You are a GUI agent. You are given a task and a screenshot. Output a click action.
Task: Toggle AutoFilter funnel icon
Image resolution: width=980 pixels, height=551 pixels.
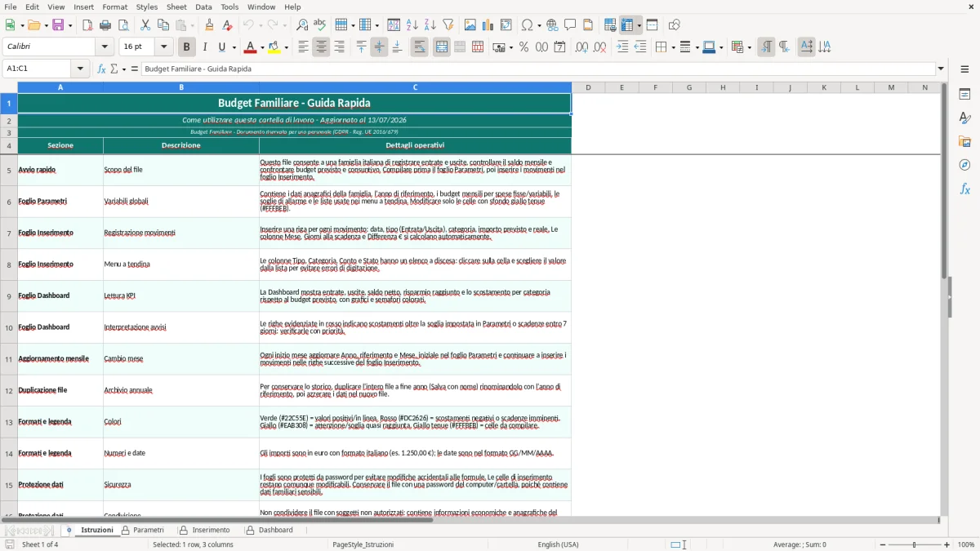coord(448,25)
